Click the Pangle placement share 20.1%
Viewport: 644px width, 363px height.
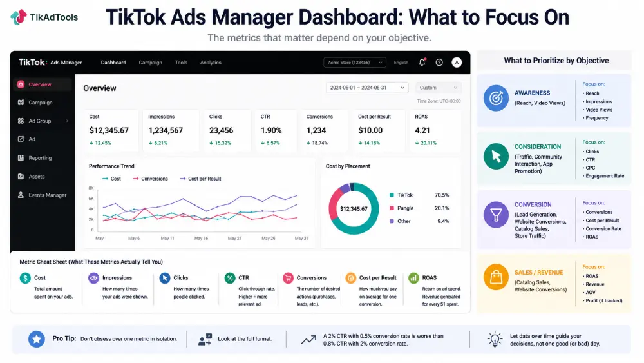point(442,208)
